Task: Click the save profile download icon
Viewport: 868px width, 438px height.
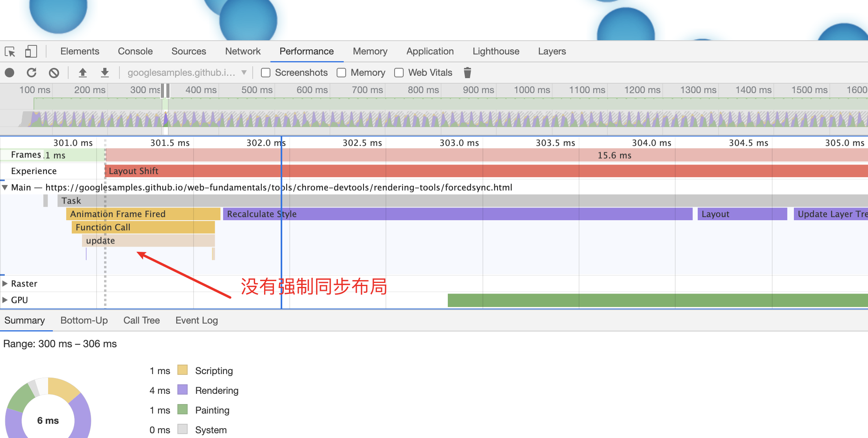Action: pos(104,73)
